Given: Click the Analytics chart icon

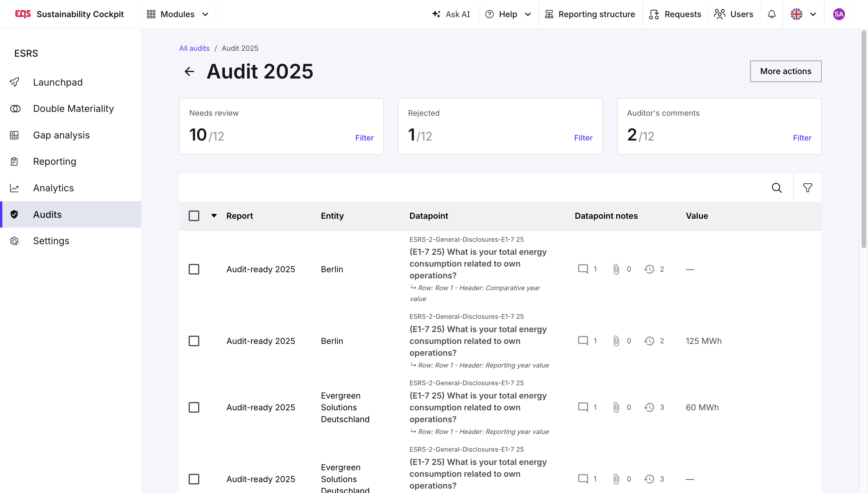Looking at the screenshot, I should [x=14, y=188].
